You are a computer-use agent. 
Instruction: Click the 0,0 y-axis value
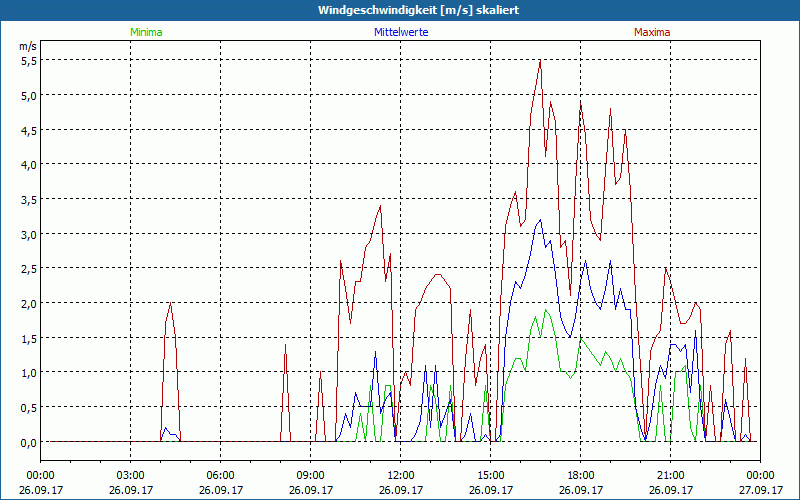point(28,442)
